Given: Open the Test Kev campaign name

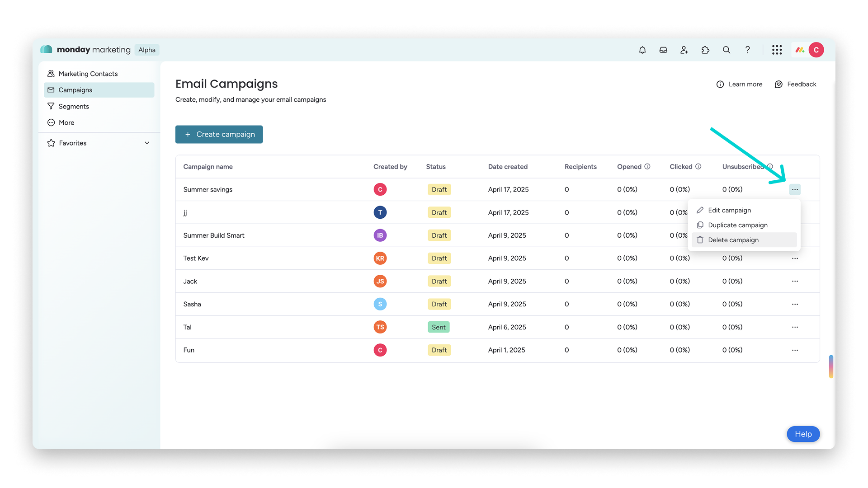Looking at the screenshot, I should 196,258.
